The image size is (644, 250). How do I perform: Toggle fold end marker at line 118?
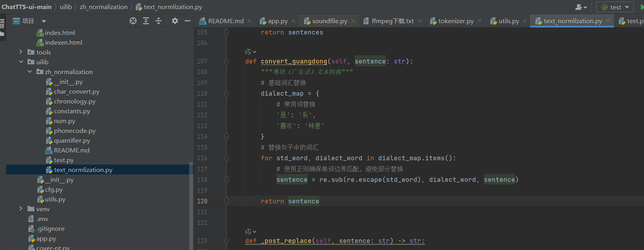coord(227,179)
